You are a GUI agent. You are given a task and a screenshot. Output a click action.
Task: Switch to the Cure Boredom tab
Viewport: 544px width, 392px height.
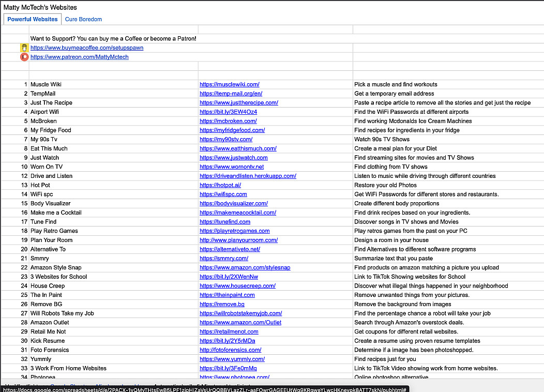83,19
